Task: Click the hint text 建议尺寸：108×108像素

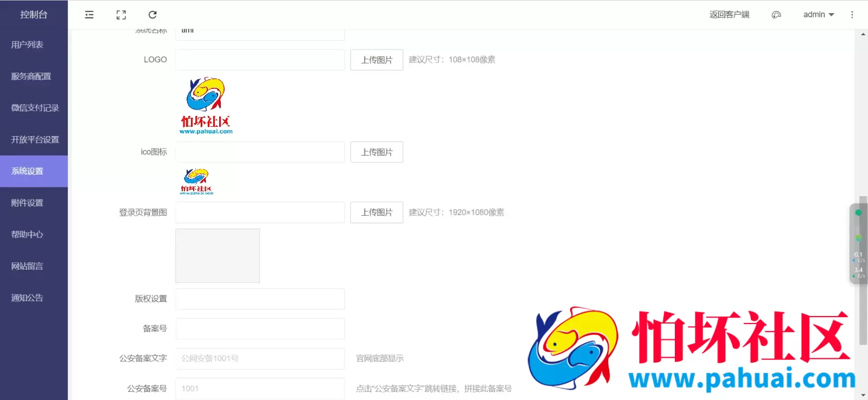Action: tap(452, 60)
